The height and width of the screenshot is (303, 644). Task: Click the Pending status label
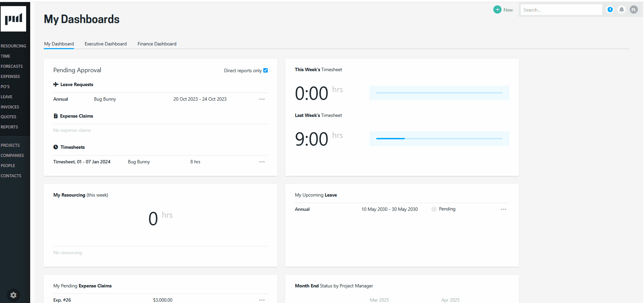(x=447, y=209)
